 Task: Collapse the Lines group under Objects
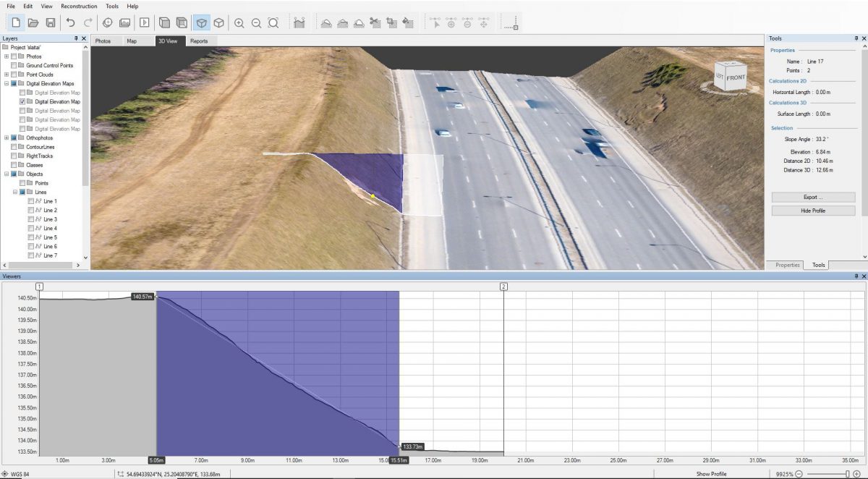(16, 192)
